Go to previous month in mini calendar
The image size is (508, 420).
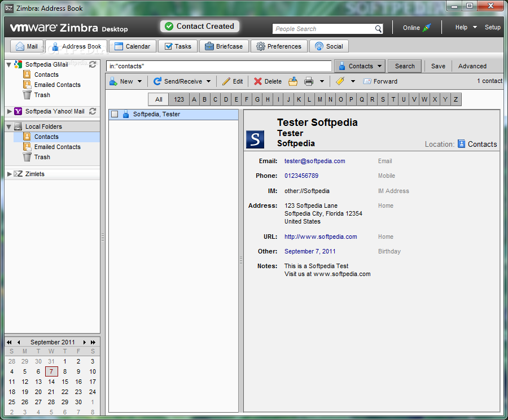[19, 342]
